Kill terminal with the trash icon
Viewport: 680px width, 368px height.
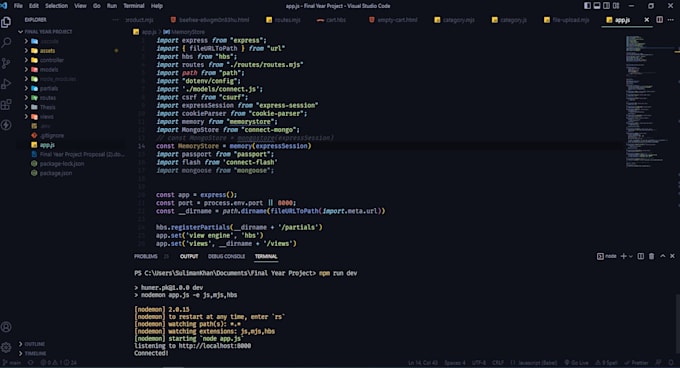(651, 256)
